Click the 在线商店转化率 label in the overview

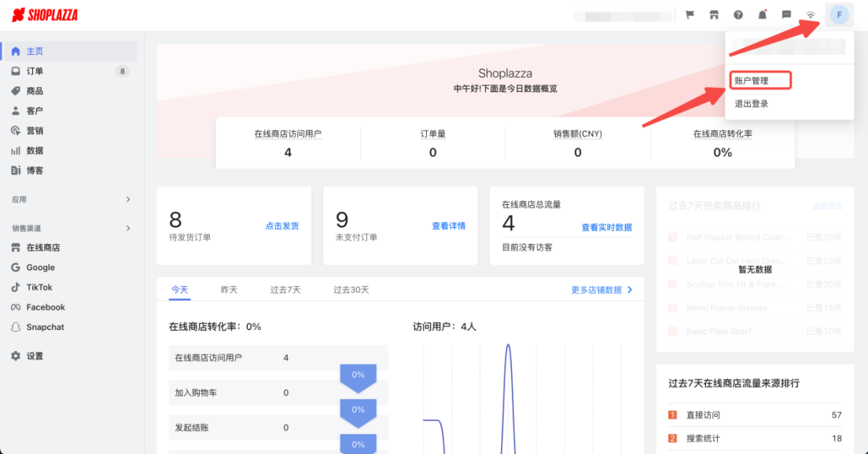click(723, 134)
